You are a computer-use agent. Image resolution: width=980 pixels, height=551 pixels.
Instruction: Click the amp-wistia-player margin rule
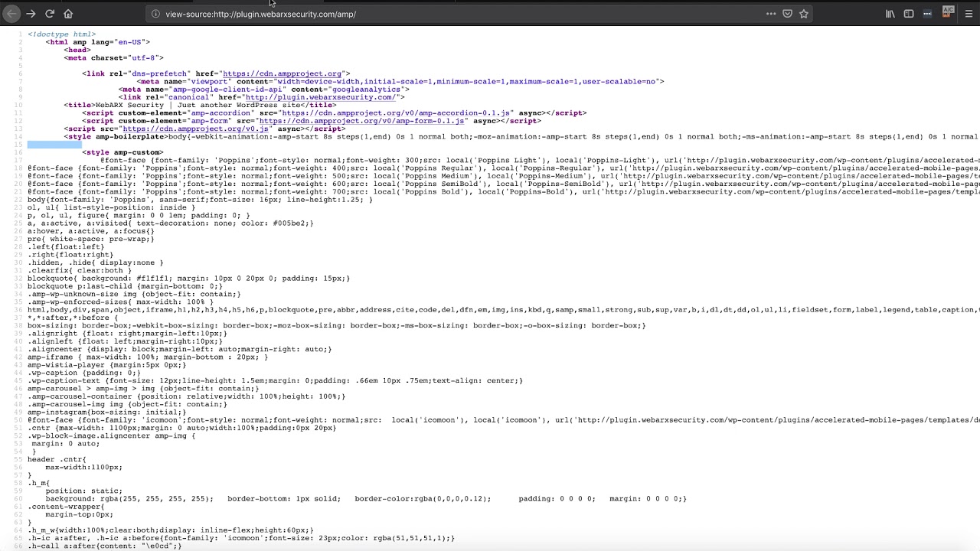coord(106,365)
